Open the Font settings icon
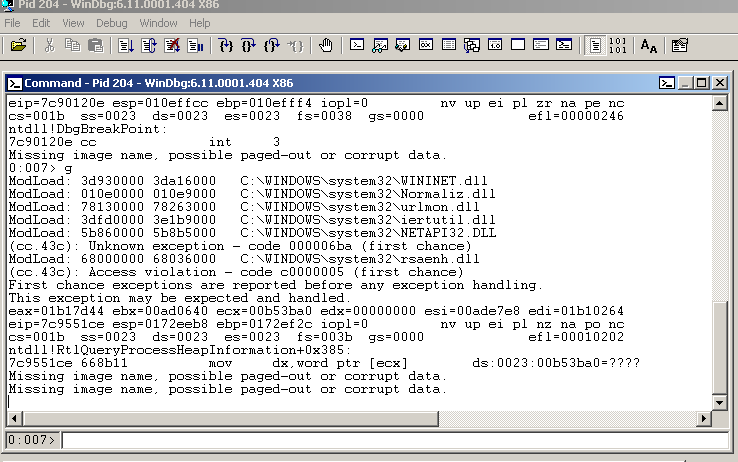 [649, 45]
